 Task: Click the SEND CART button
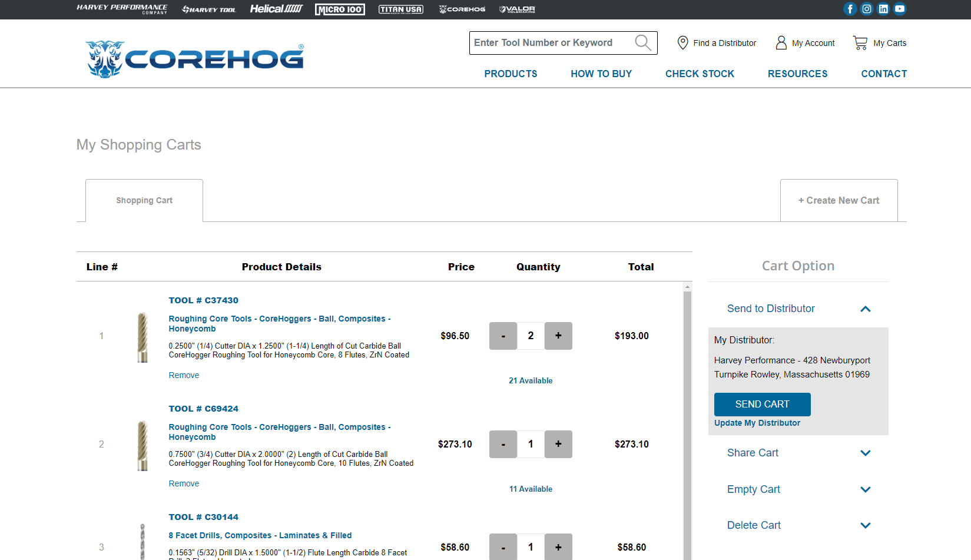[762, 404]
